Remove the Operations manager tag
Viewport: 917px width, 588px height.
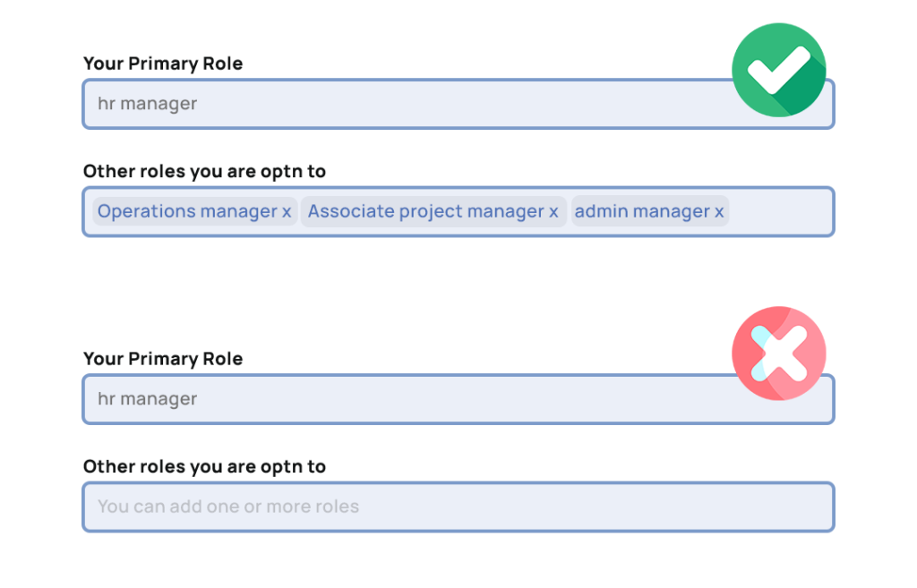pyautogui.click(x=287, y=211)
